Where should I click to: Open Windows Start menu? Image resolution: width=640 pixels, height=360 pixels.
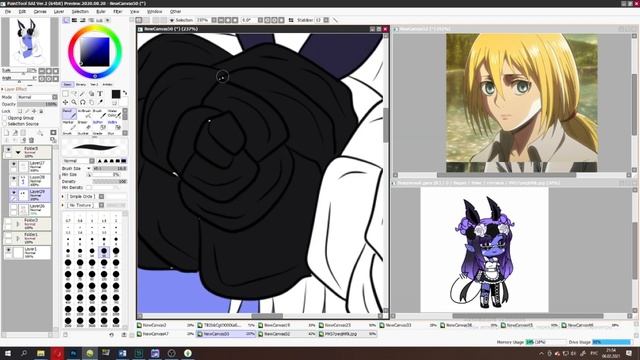pos(8,353)
